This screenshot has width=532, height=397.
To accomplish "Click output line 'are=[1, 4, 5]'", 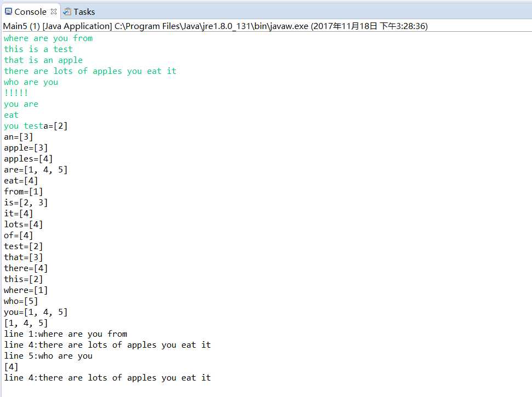I will pyautogui.click(x=36, y=170).
